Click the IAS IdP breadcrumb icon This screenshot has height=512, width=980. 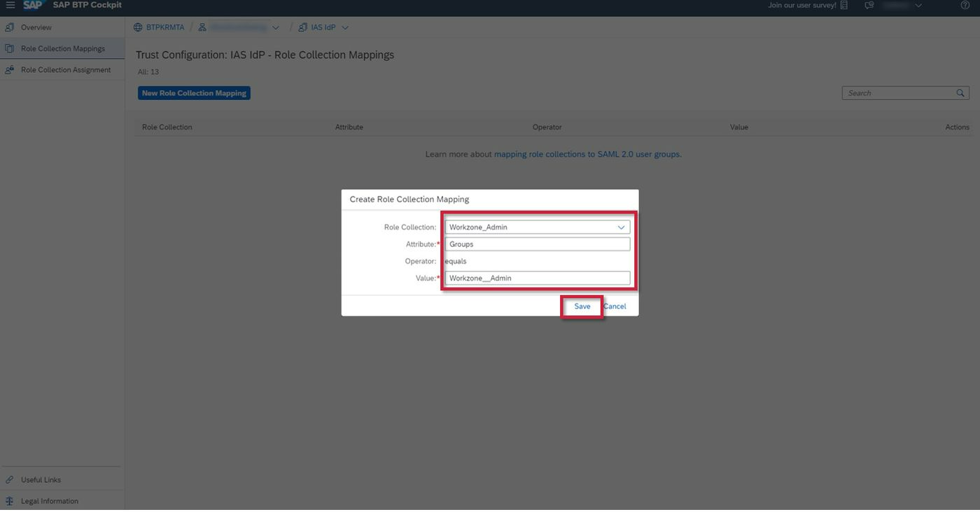(303, 27)
